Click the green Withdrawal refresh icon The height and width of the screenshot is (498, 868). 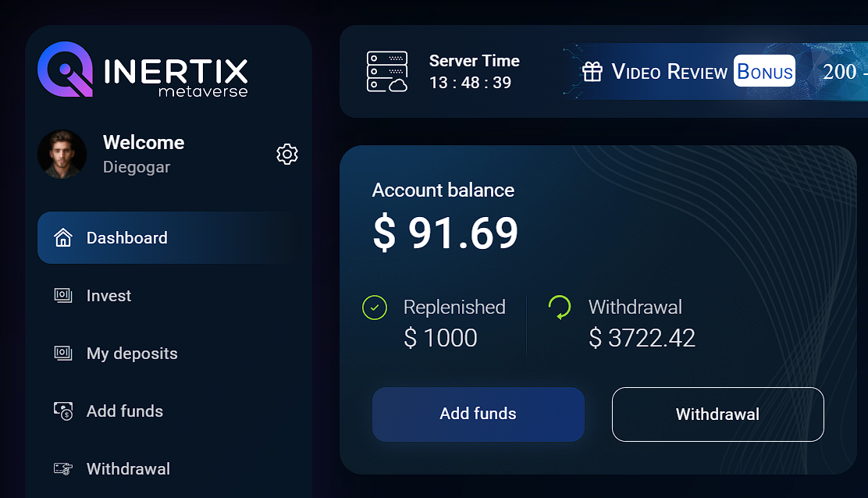[560, 307]
